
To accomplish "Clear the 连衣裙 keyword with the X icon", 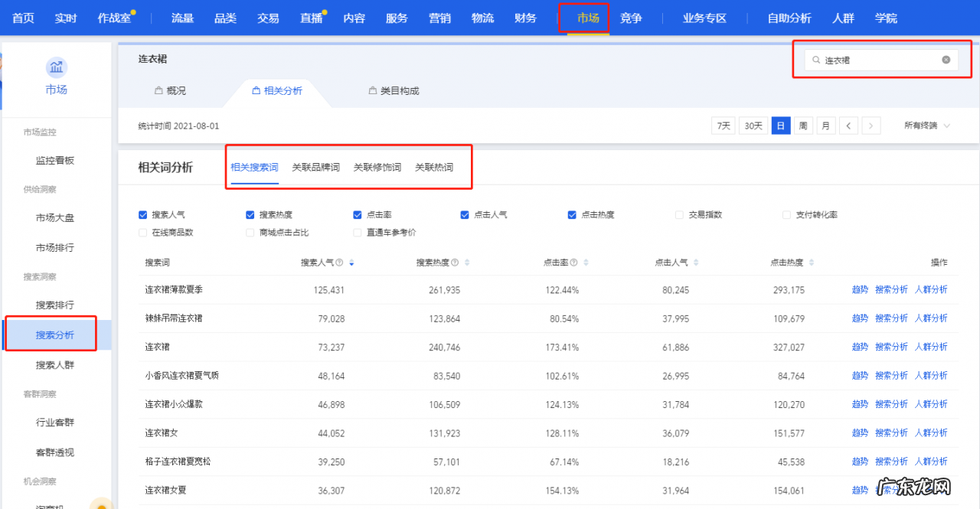I will [x=946, y=60].
